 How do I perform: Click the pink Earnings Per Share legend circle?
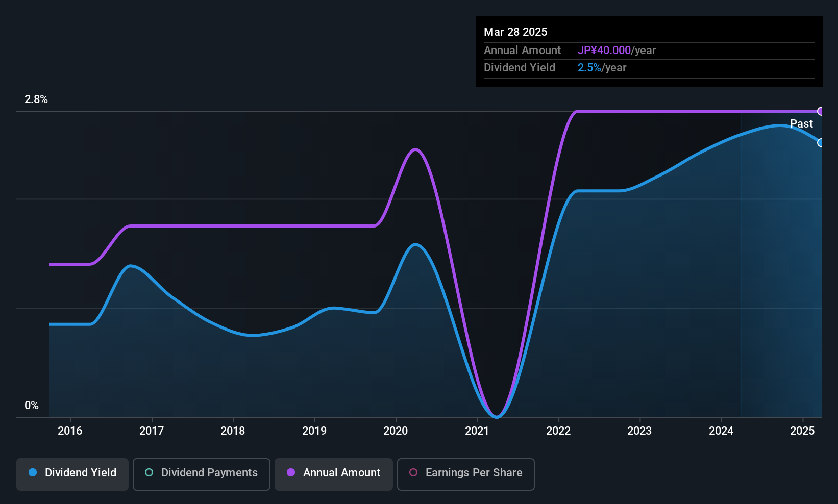click(x=413, y=472)
